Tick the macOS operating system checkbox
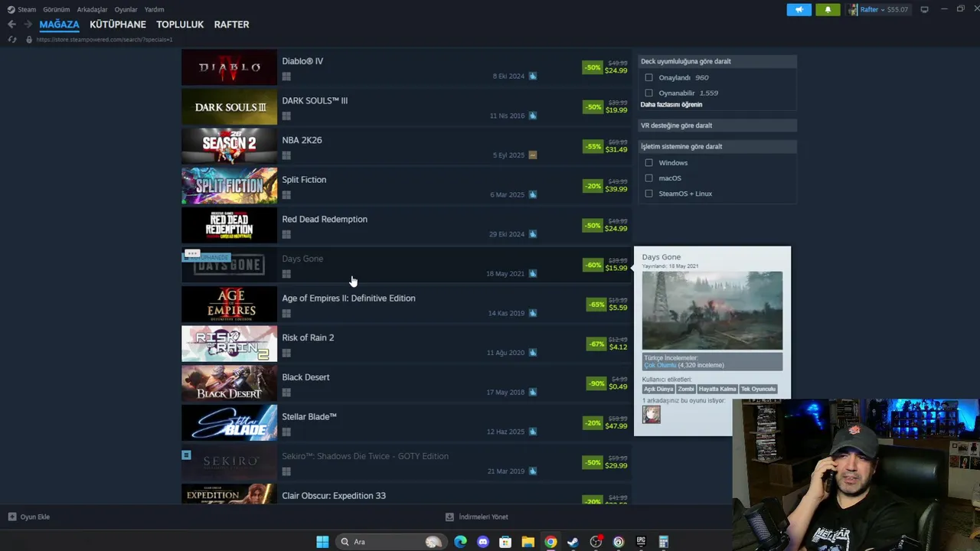Viewport: 980px width, 551px height. click(x=648, y=178)
